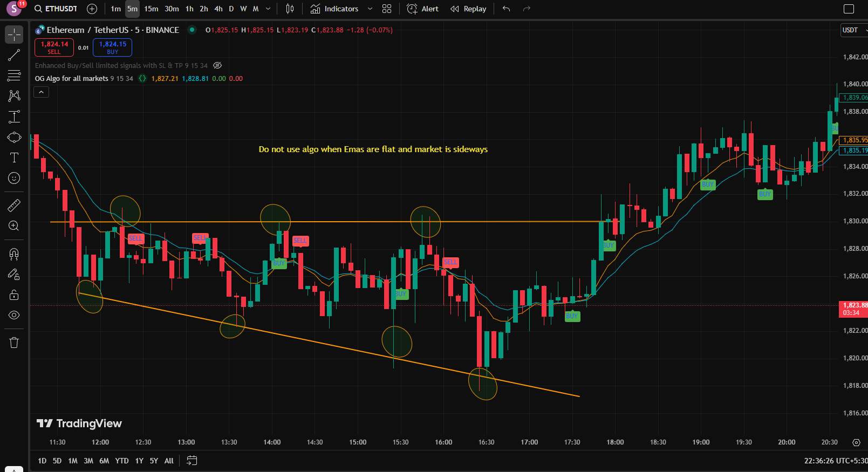Open the indicator templates grid
This screenshot has height=472, width=868.
[387, 9]
